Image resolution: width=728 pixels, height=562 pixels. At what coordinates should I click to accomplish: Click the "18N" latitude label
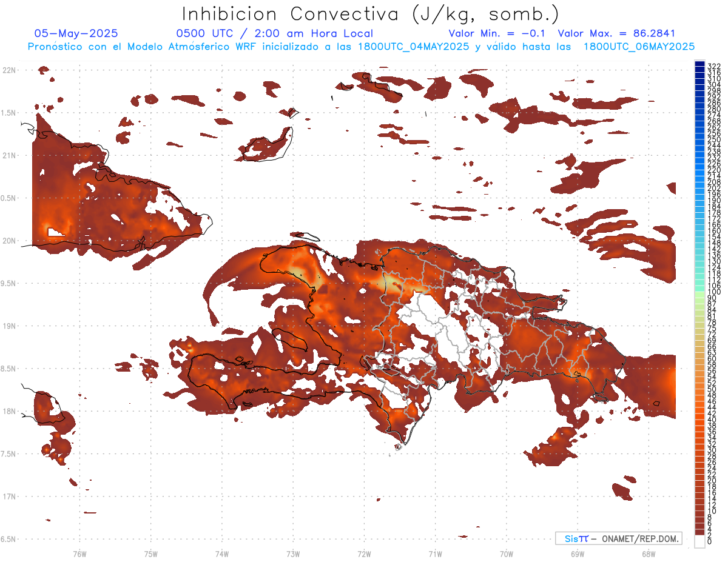(8, 412)
